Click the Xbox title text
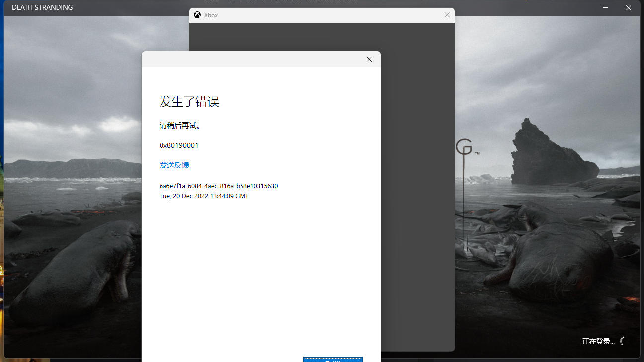This screenshot has width=644, height=362. click(211, 15)
